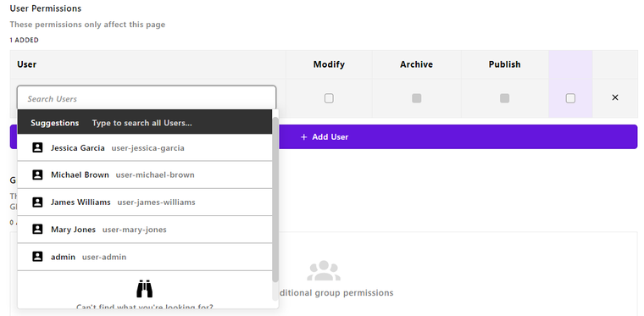Select the Suggestions header tab
This screenshot has height=316, width=644.
click(54, 123)
